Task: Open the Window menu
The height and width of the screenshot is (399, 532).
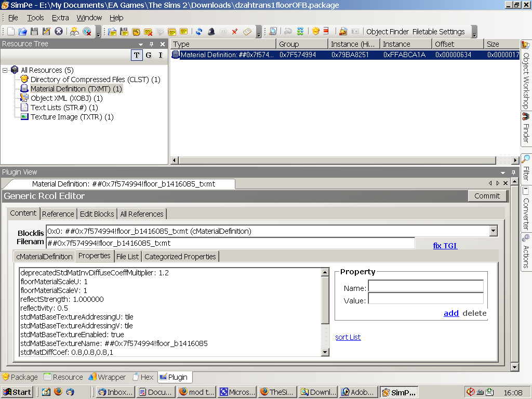Action: (x=89, y=18)
